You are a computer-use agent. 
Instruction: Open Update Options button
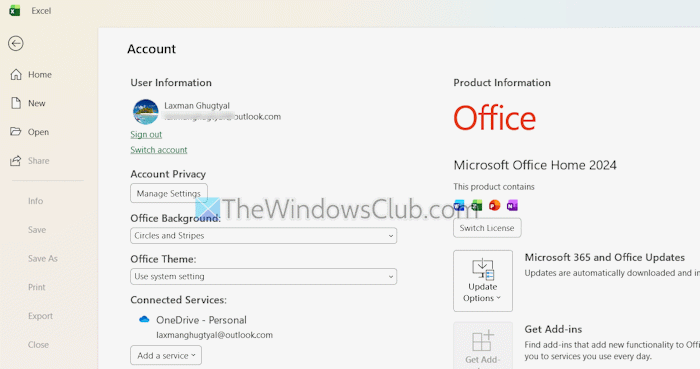pyautogui.click(x=483, y=281)
